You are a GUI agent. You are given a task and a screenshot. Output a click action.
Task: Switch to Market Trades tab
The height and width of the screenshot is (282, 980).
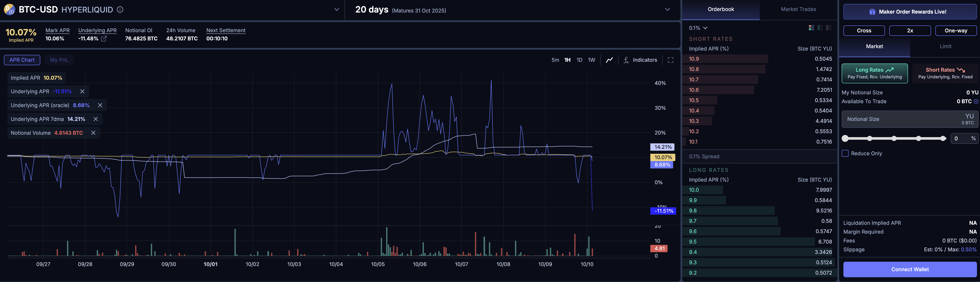[x=798, y=9]
